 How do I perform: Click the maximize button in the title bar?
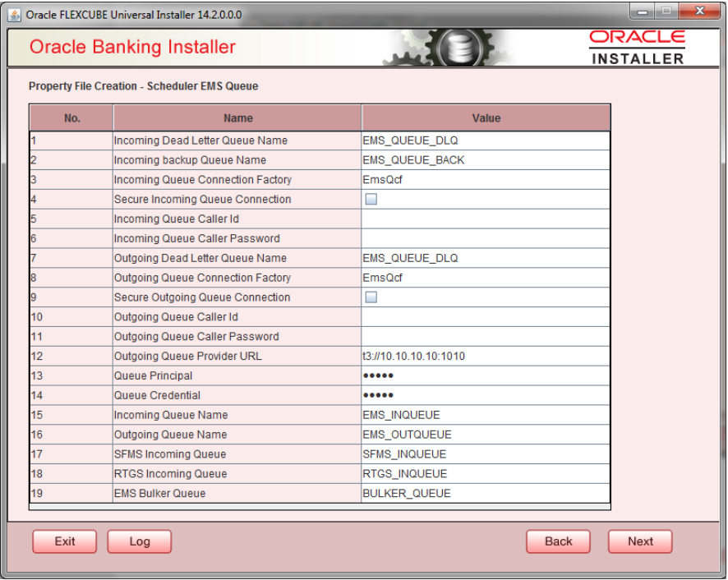pyautogui.click(x=666, y=12)
